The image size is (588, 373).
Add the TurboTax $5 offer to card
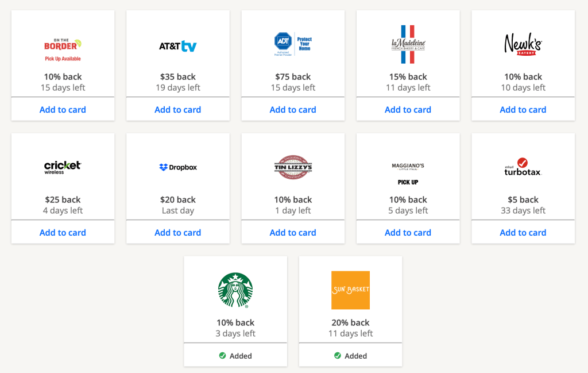point(523,233)
